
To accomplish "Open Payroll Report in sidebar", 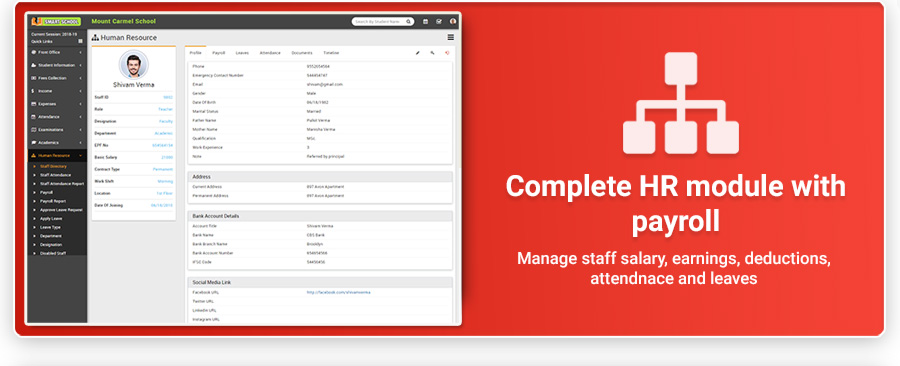I will (x=53, y=201).
